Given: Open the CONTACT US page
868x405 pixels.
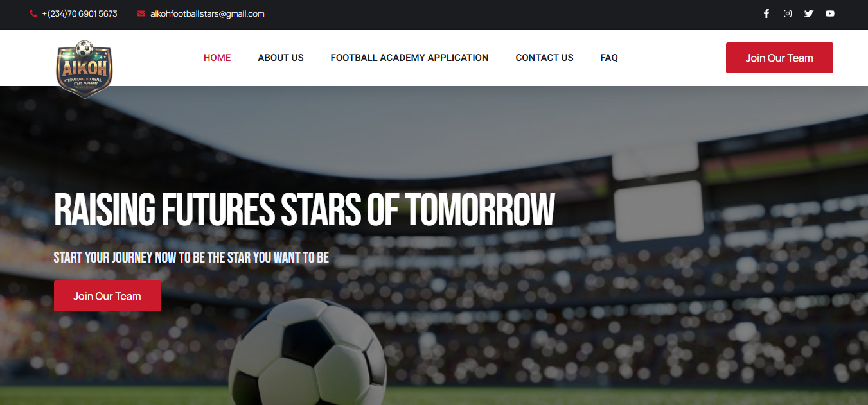Looking at the screenshot, I should [x=544, y=58].
